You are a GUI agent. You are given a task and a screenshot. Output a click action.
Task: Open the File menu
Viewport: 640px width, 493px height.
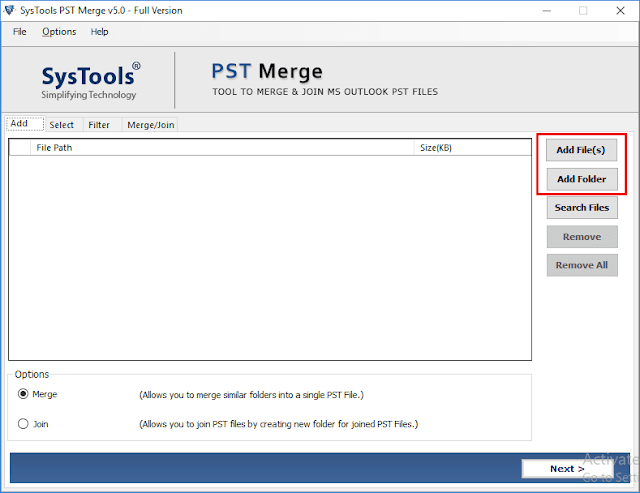[x=20, y=32]
